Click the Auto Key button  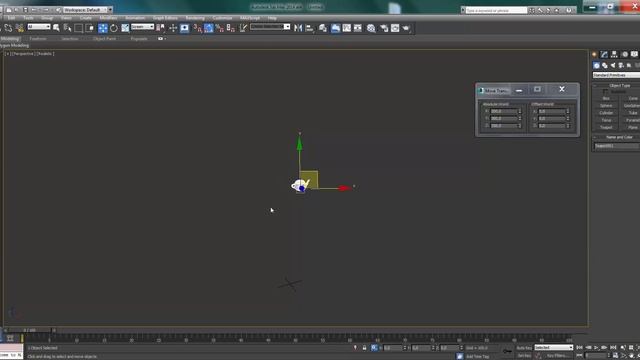pyautogui.click(x=524, y=348)
